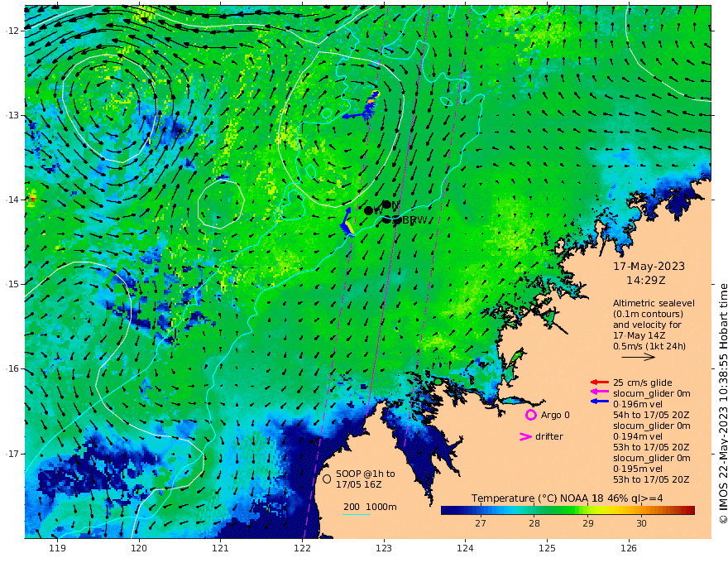Viewport: 728px width, 563px height.
Task: Select the black mooring dot beside the N label
Action: click(386, 205)
